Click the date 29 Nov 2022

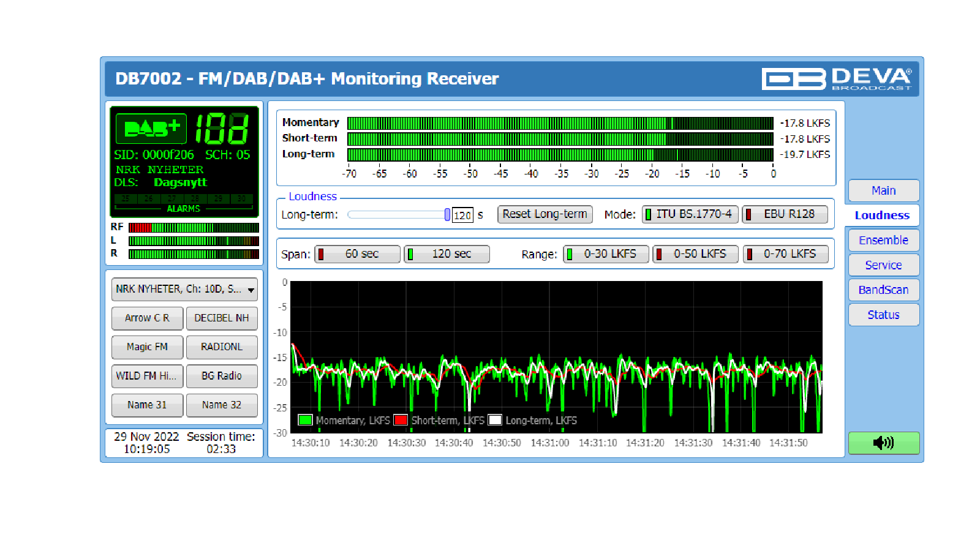pos(146,437)
